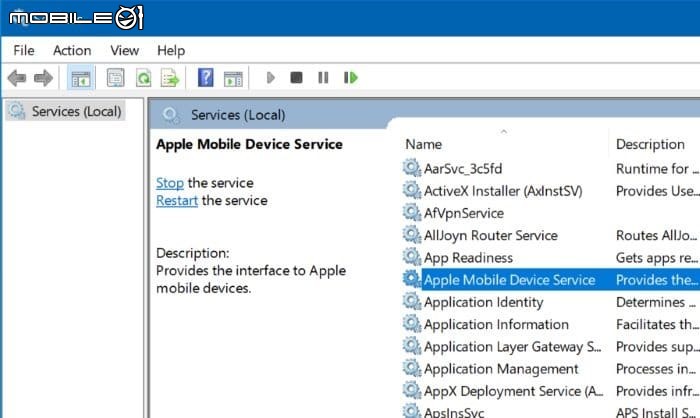Open the Help menu
The height and width of the screenshot is (418, 700).
(171, 50)
